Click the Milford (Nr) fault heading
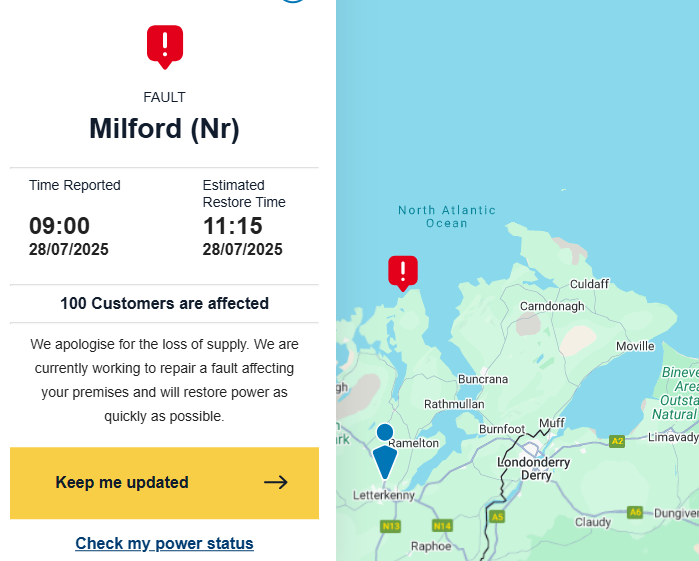Screen dimensions: 699x561 (x=164, y=129)
